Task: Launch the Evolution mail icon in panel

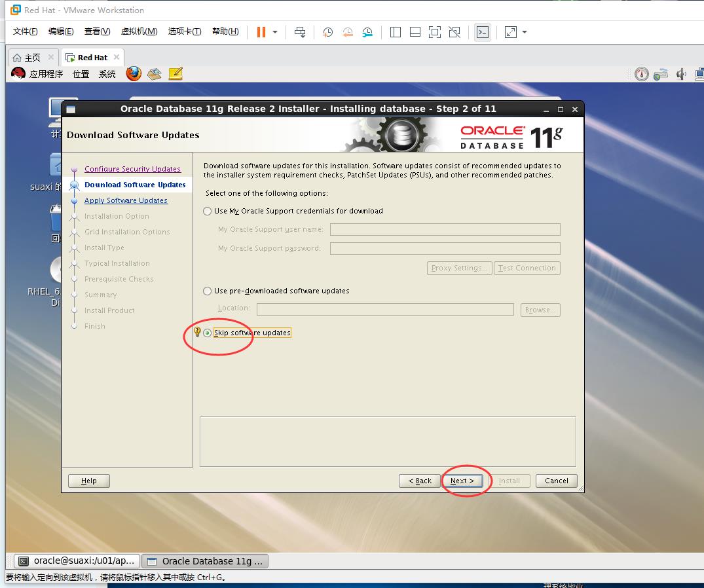Action: click(155, 73)
